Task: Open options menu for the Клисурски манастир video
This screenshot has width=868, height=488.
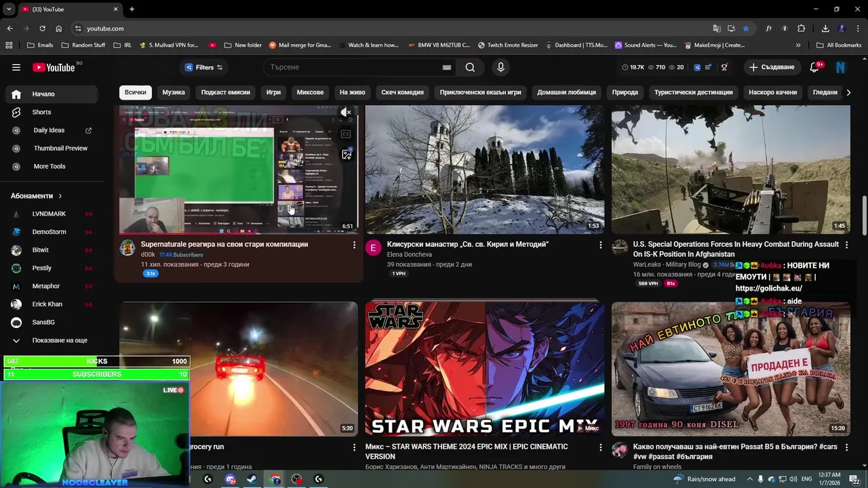Action: coord(600,245)
